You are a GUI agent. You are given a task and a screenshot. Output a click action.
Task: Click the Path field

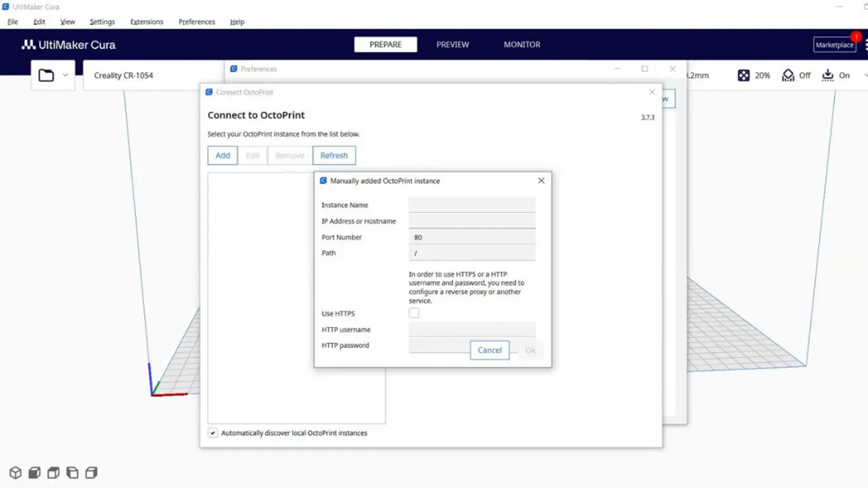click(x=472, y=253)
